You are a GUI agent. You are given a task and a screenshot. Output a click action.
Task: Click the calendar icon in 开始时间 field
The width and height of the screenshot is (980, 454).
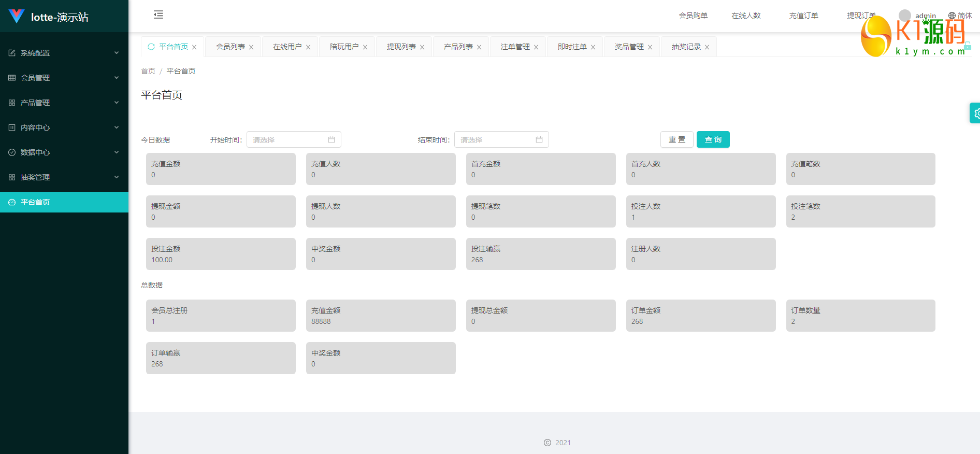tap(332, 139)
